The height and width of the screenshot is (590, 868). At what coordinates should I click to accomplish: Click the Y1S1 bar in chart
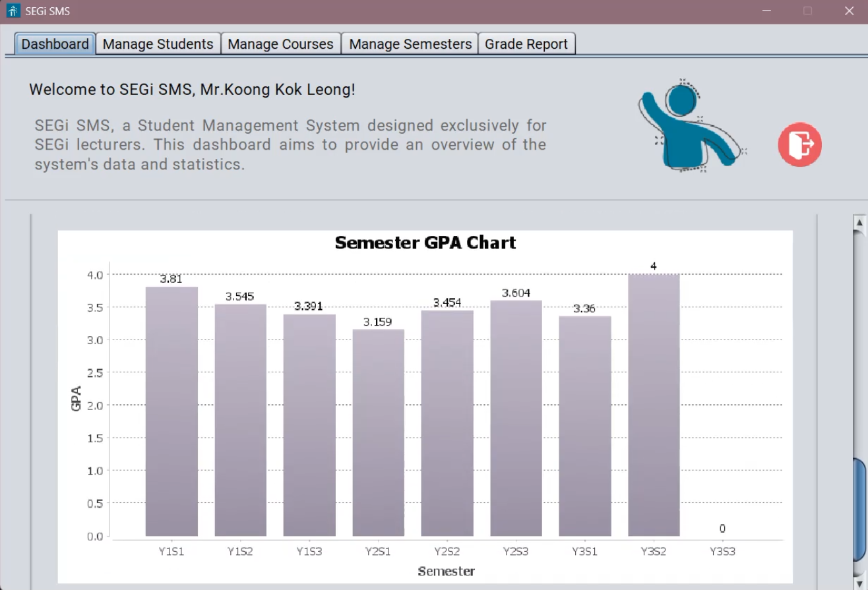coord(171,412)
